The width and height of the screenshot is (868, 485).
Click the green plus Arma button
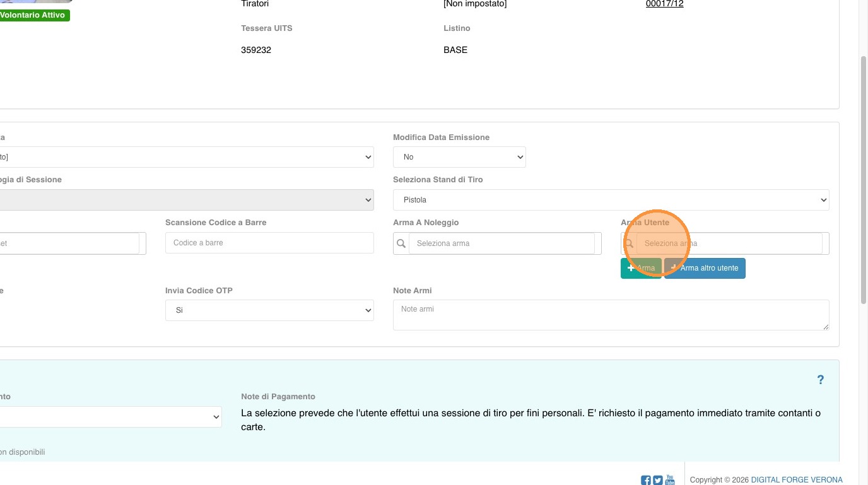point(641,268)
